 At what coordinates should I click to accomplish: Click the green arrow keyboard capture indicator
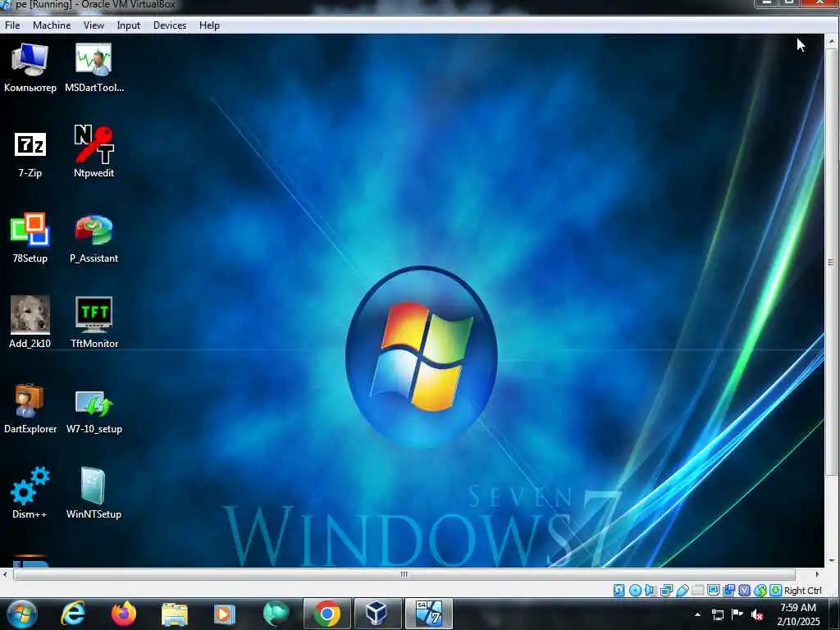(775, 591)
